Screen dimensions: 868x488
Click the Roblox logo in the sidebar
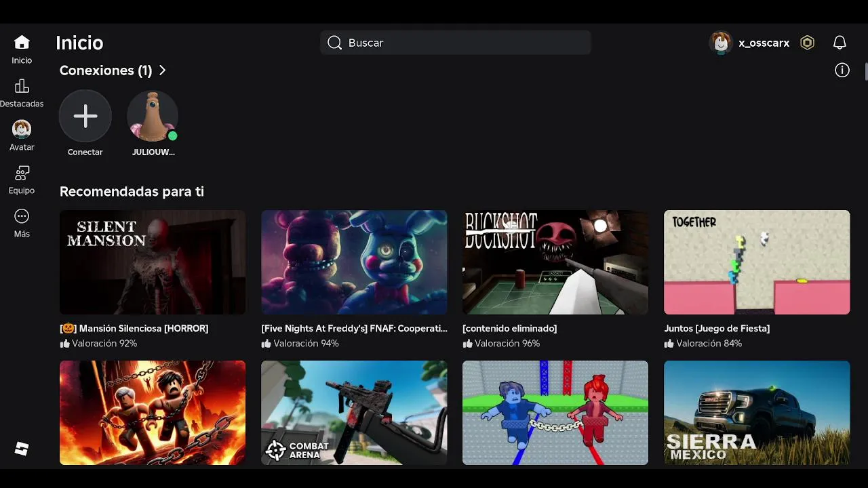(x=22, y=449)
